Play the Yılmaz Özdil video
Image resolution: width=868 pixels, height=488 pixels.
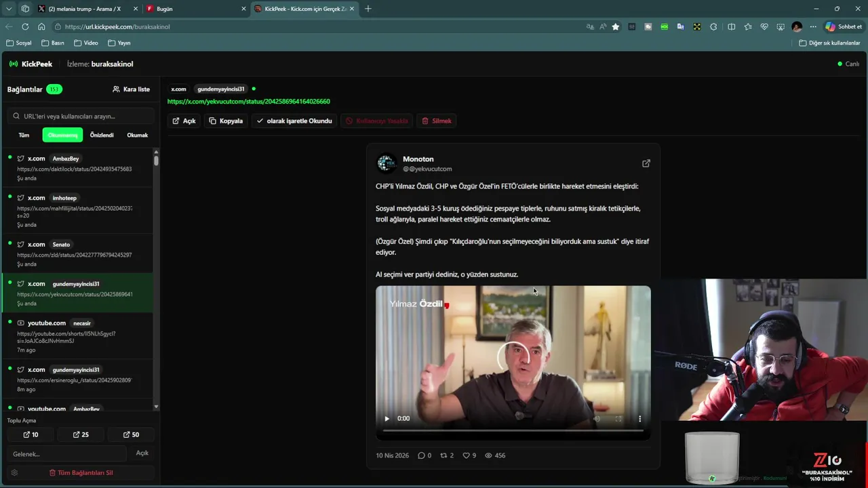[x=387, y=419]
